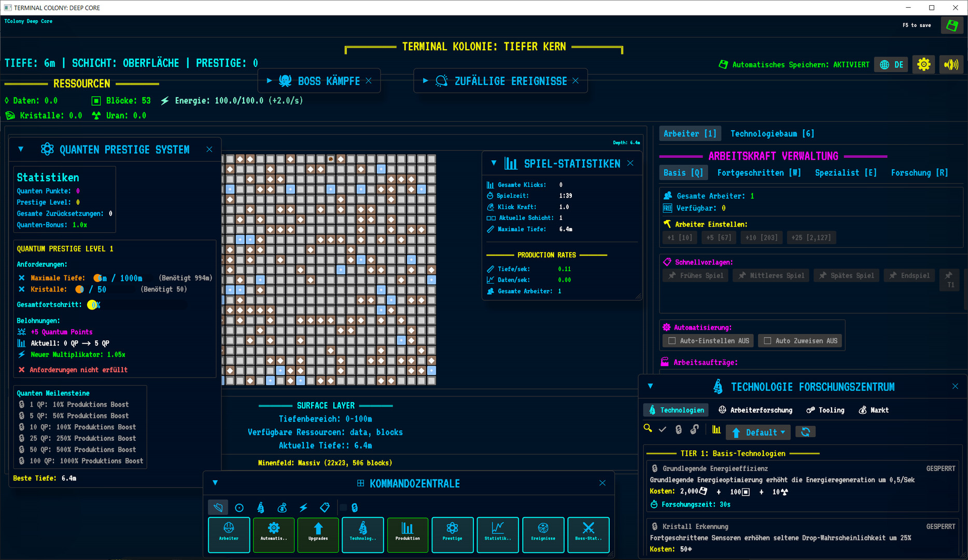968x560 pixels.
Task: Open the Arbeiterforschung tab
Action: coord(755,410)
